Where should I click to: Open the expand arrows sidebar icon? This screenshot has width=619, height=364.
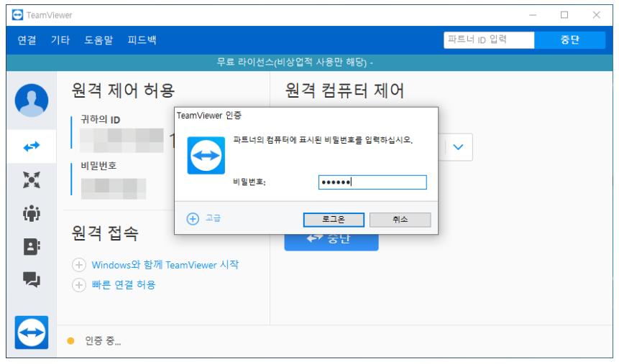pyautogui.click(x=32, y=179)
